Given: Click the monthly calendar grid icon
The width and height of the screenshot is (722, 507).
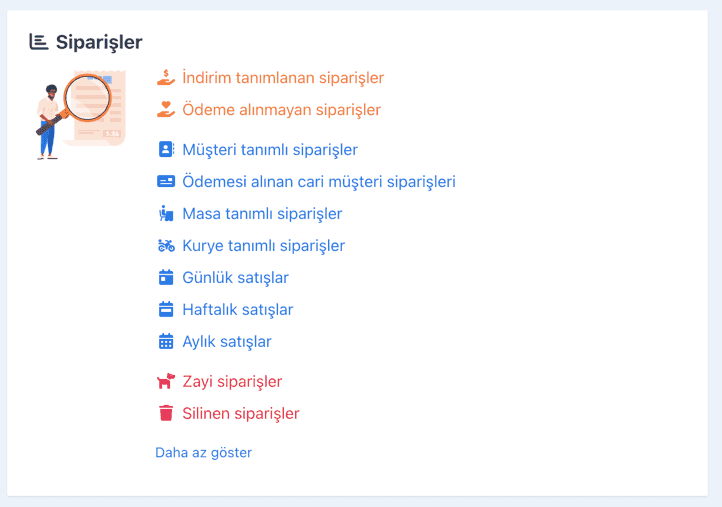Looking at the screenshot, I should coord(166,342).
